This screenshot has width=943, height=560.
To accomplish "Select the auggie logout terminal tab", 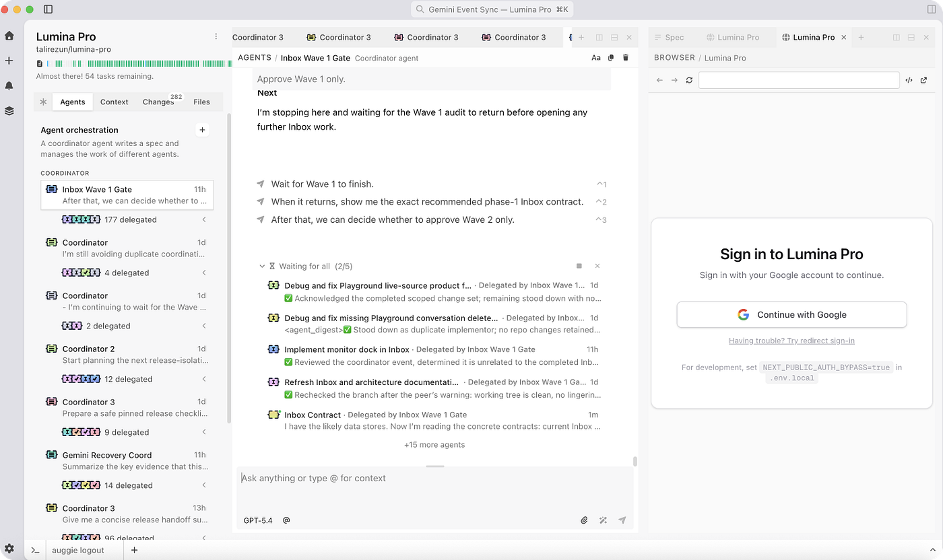I will pyautogui.click(x=79, y=550).
